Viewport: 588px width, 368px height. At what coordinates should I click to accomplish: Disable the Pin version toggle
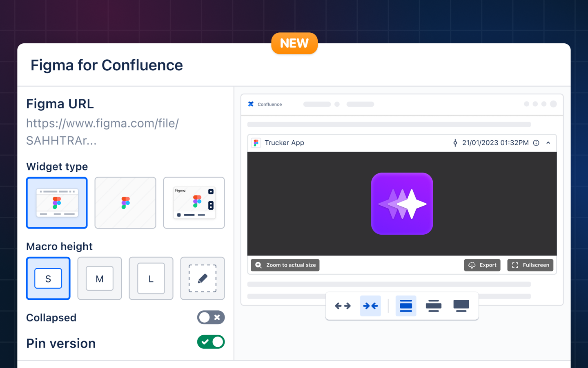click(211, 342)
